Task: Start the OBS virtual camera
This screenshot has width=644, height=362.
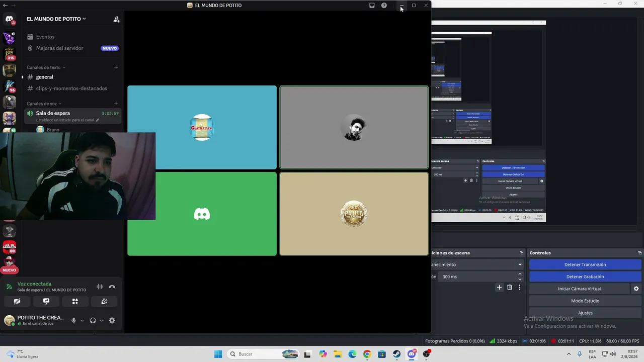Action: pos(579,289)
